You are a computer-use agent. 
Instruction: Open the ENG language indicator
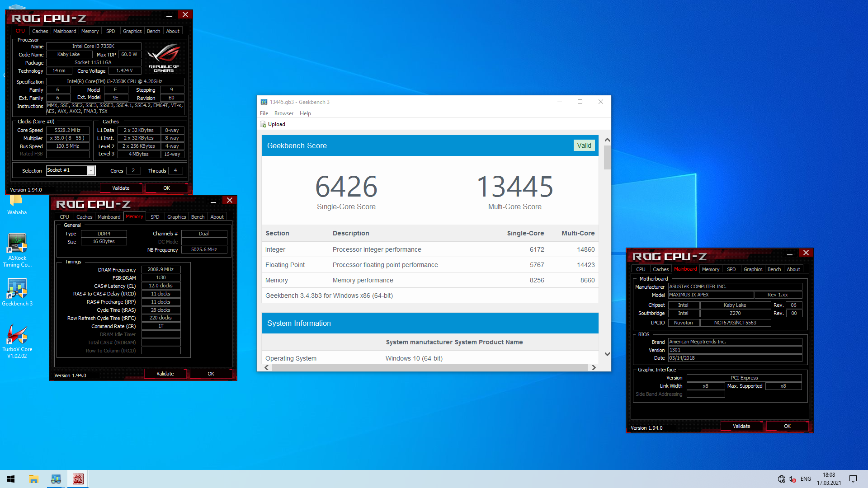tap(806, 479)
